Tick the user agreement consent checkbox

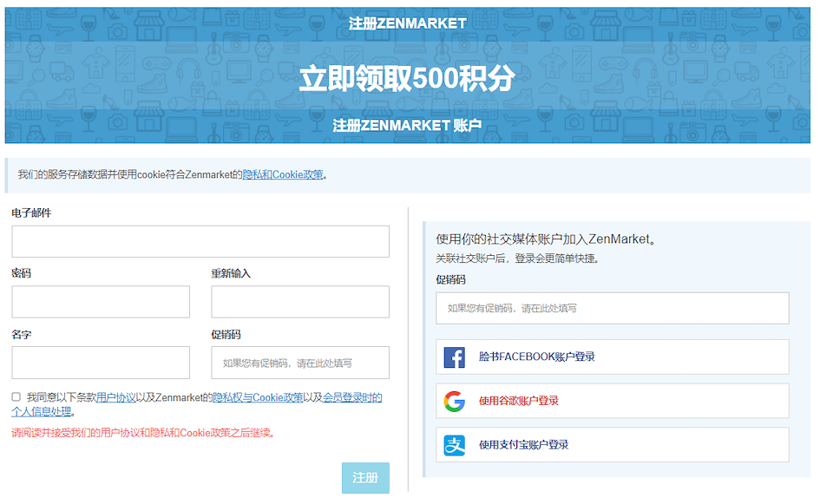[x=16, y=396]
